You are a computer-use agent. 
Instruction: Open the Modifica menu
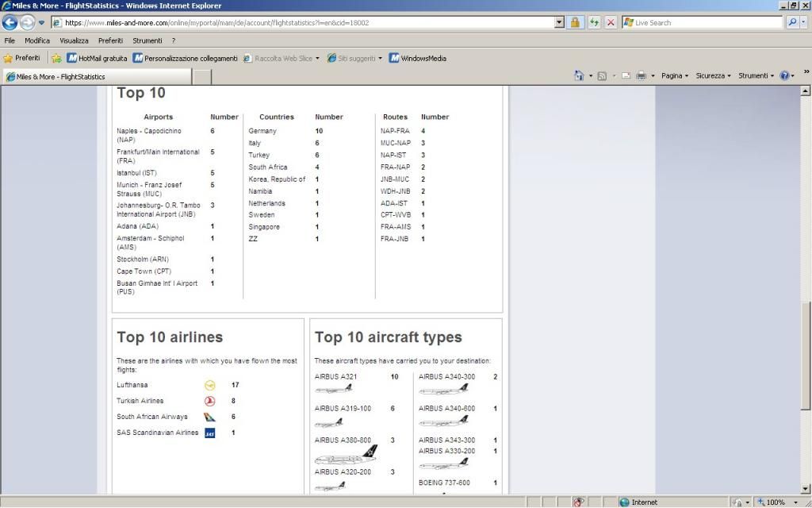(x=37, y=40)
